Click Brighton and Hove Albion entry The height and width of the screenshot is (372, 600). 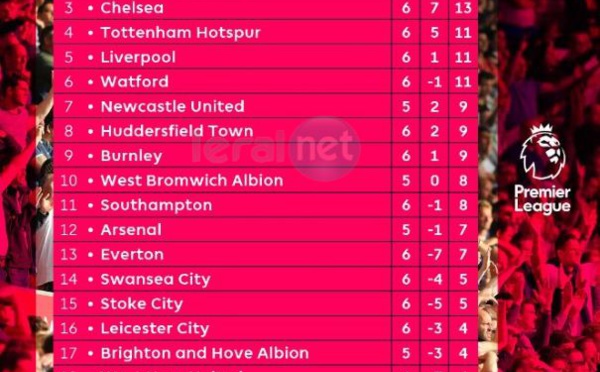point(205,353)
